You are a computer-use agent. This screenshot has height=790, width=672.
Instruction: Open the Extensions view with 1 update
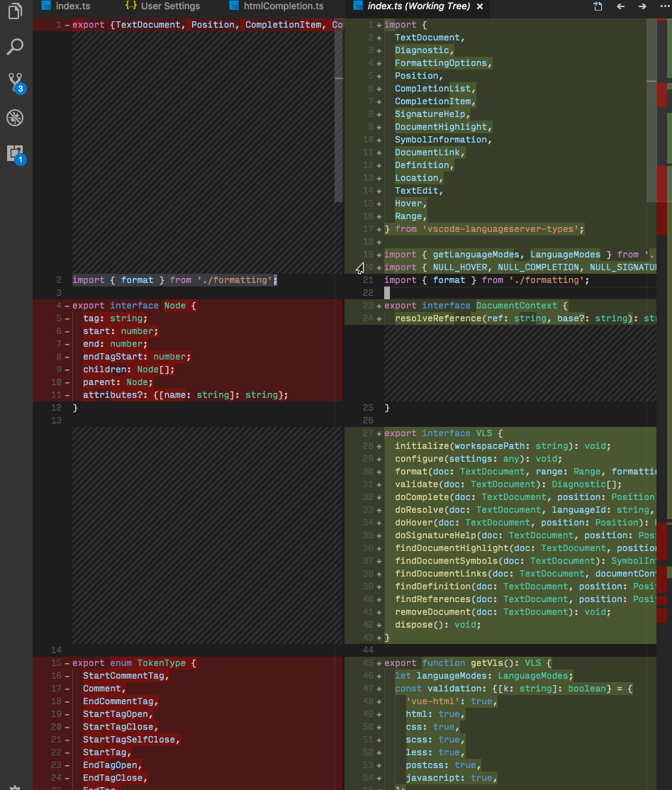[x=16, y=155]
